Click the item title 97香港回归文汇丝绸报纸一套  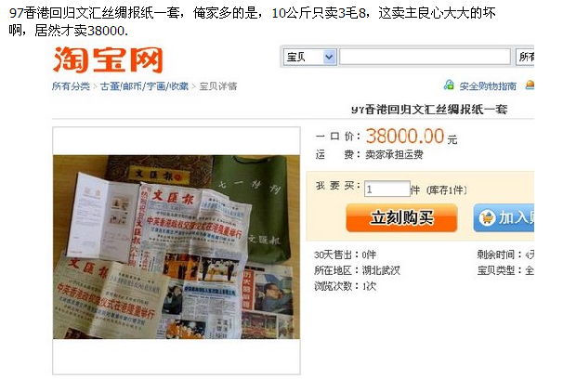tap(429, 109)
